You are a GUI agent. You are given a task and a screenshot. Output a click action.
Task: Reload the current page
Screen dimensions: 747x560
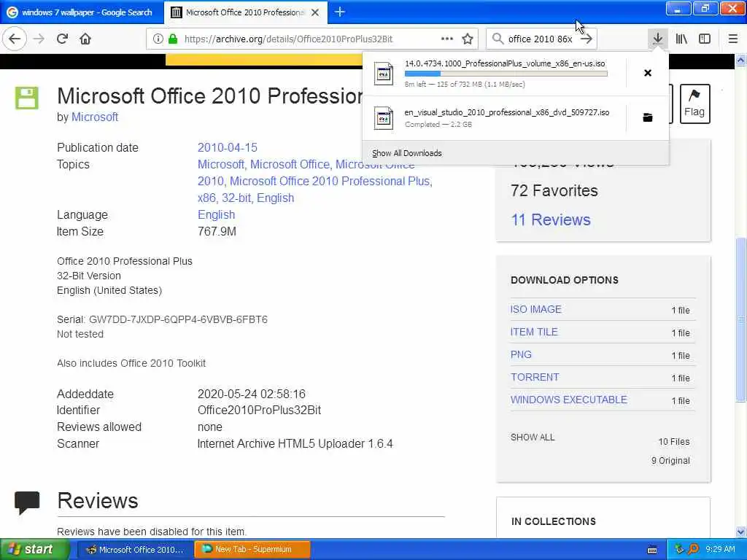coord(63,39)
